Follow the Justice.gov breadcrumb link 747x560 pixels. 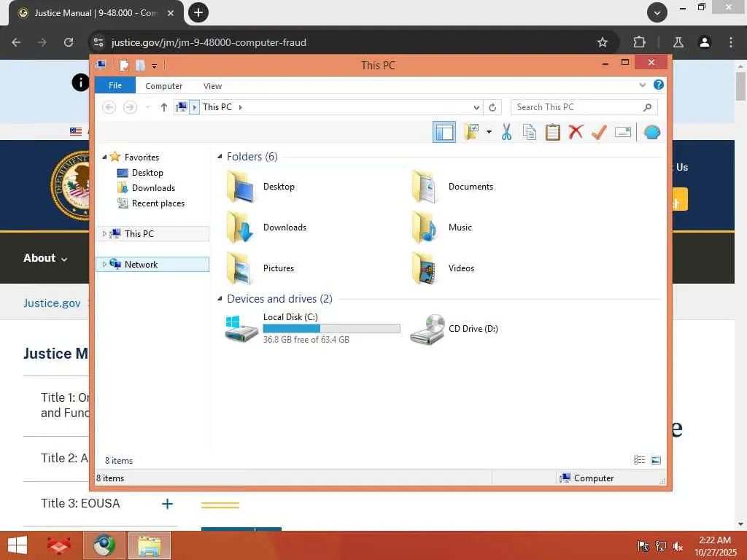click(x=52, y=303)
